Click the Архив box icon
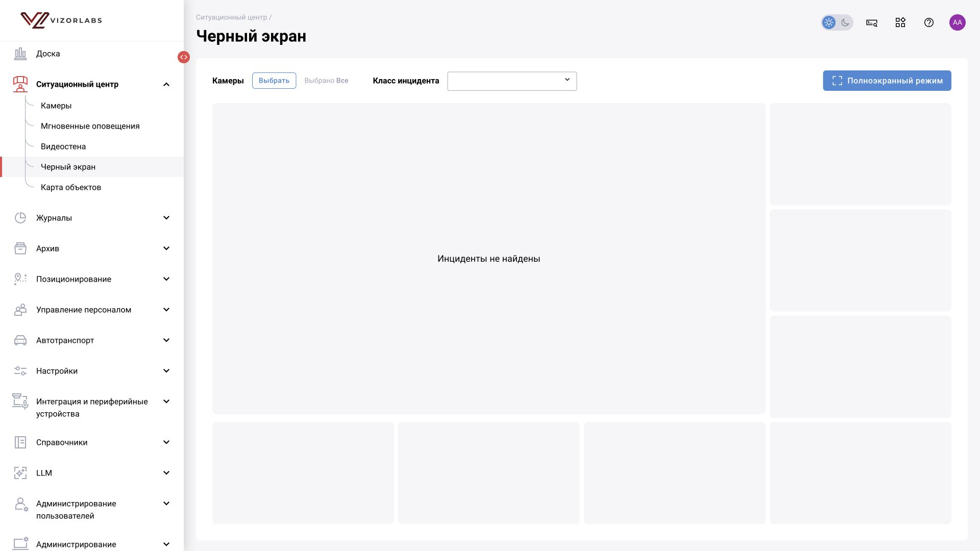The image size is (980, 551). tap(20, 248)
